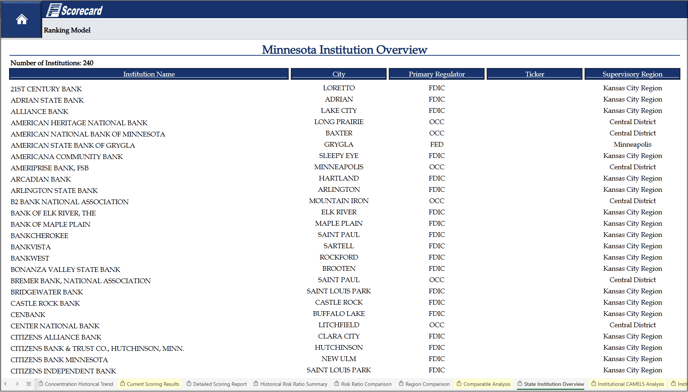Image resolution: width=688 pixels, height=392 pixels.
Task: Go to the Home icon
Action: point(22,19)
